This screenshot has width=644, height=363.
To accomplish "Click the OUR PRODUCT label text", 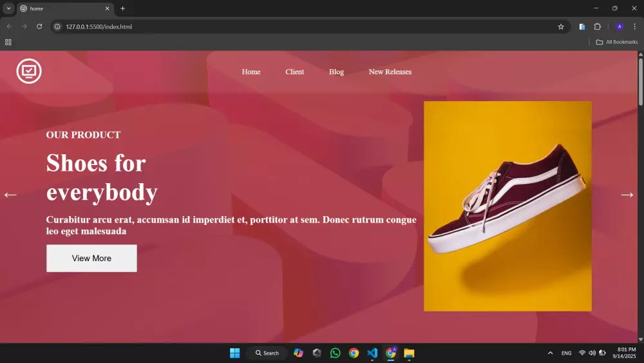I will click(x=83, y=135).
